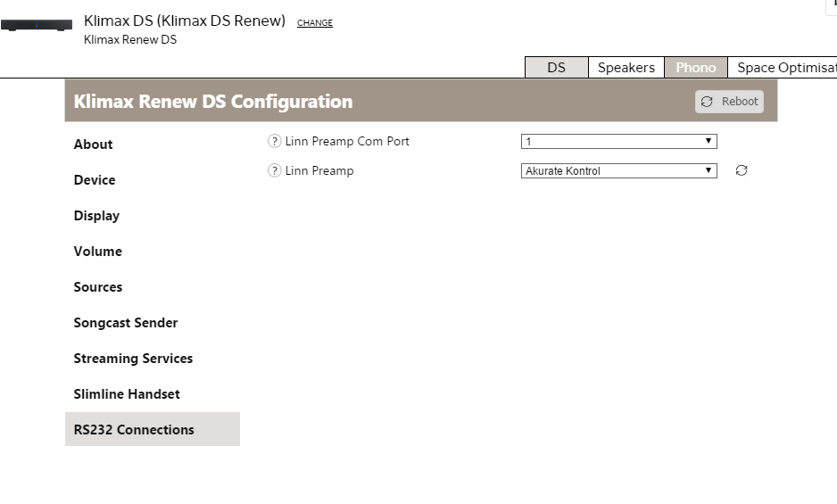Open the Display settings section

(96, 216)
